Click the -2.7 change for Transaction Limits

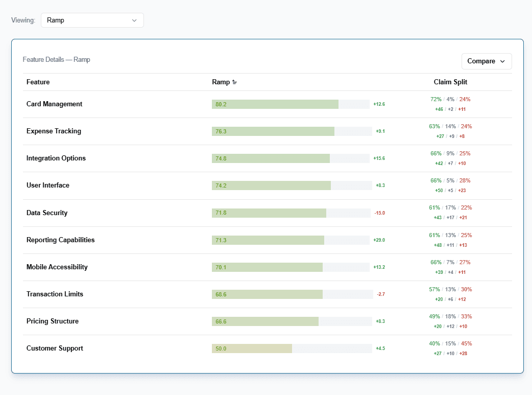click(381, 294)
